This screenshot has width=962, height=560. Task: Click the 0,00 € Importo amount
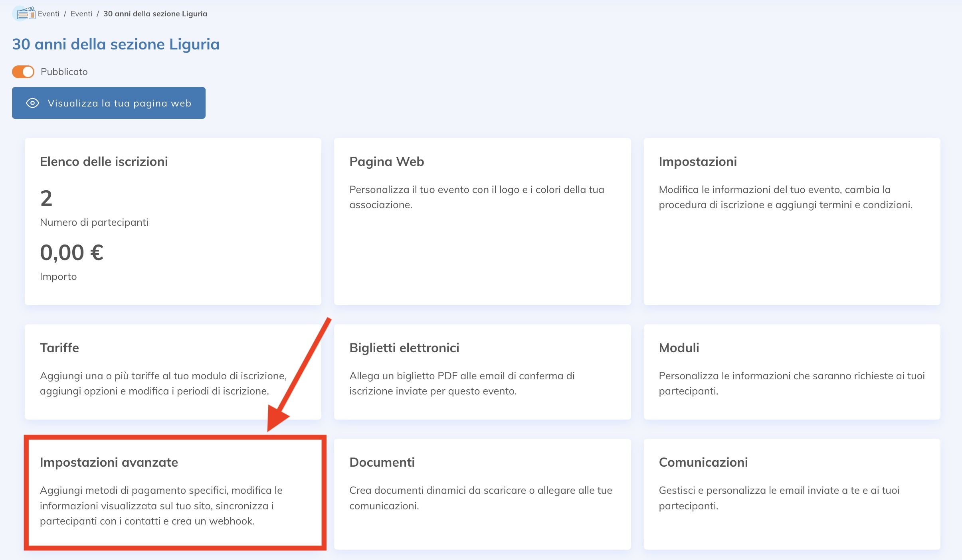coord(72,252)
